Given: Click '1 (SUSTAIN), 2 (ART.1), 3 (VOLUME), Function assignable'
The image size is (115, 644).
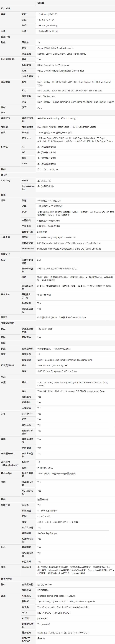Looking at the screenshot, I should [x=66, y=601].
